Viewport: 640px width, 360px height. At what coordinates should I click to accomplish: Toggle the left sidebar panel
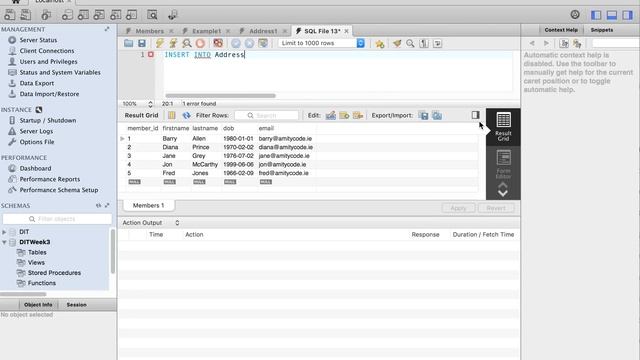click(x=596, y=15)
